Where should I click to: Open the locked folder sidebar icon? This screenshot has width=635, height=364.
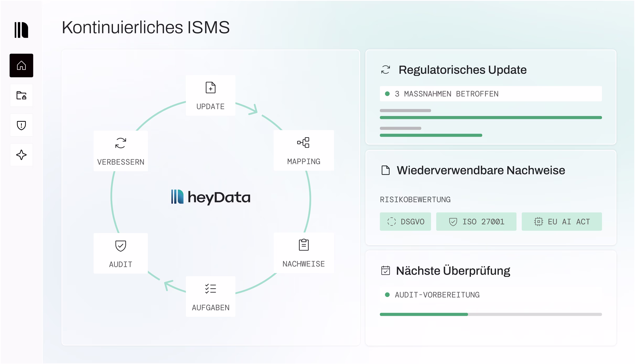(21, 95)
